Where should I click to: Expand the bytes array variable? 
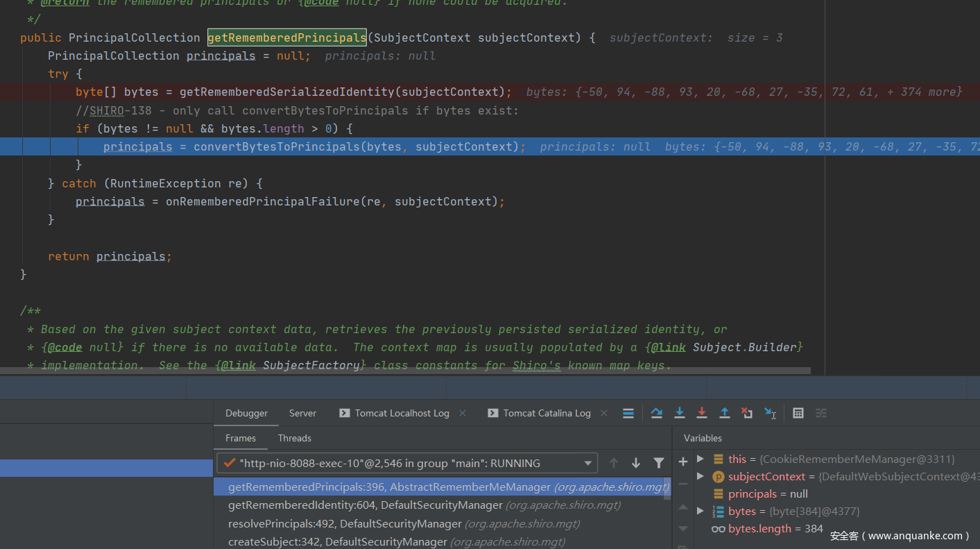point(700,511)
